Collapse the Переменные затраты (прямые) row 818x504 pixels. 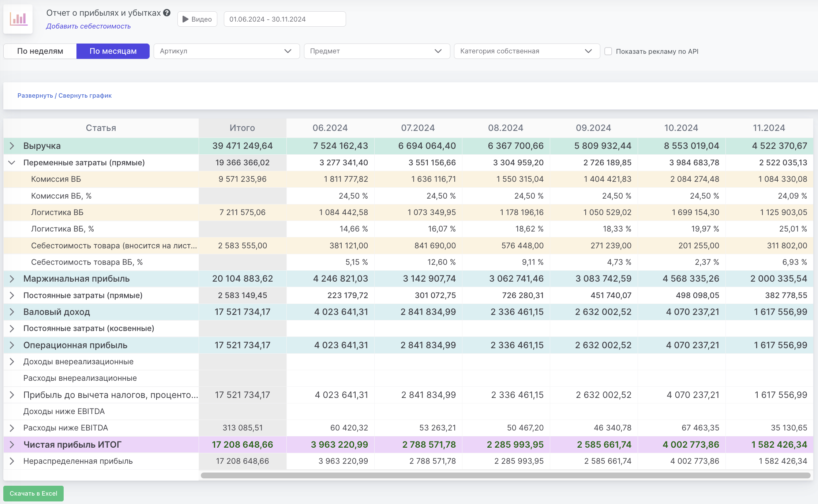pyautogui.click(x=12, y=163)
